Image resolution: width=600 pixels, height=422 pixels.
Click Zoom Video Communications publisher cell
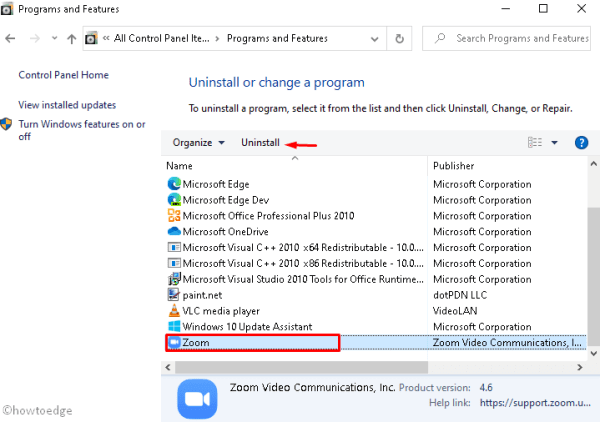[507, 342]
